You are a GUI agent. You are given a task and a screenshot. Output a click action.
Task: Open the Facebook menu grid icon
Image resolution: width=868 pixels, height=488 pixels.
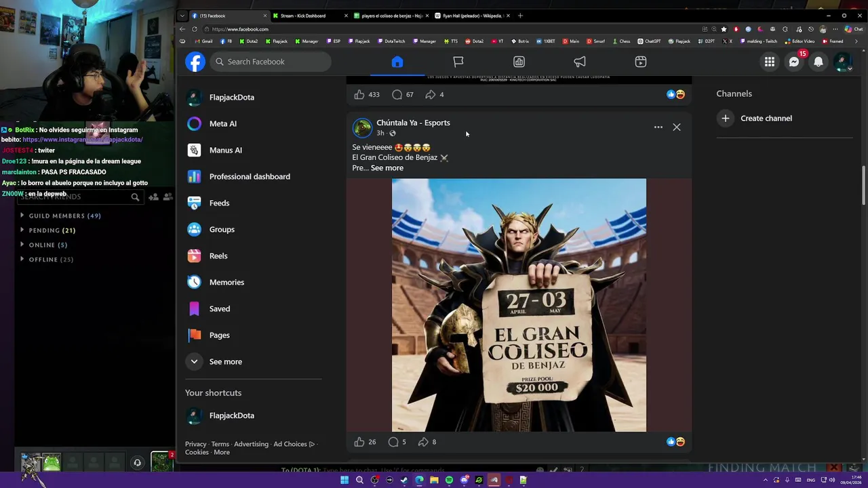770,62
